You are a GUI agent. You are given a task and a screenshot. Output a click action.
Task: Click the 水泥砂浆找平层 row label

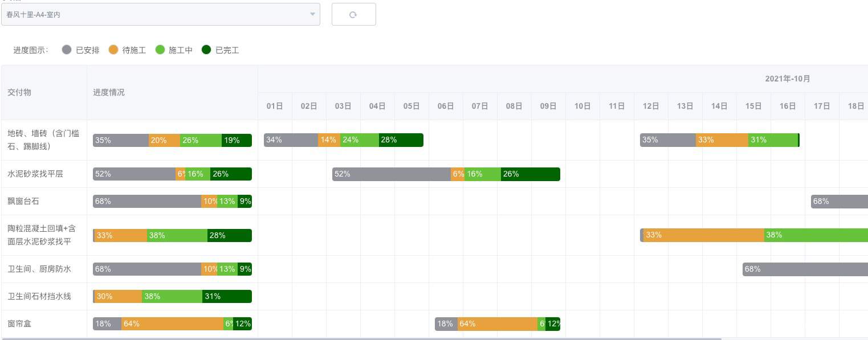click(35, 174)
